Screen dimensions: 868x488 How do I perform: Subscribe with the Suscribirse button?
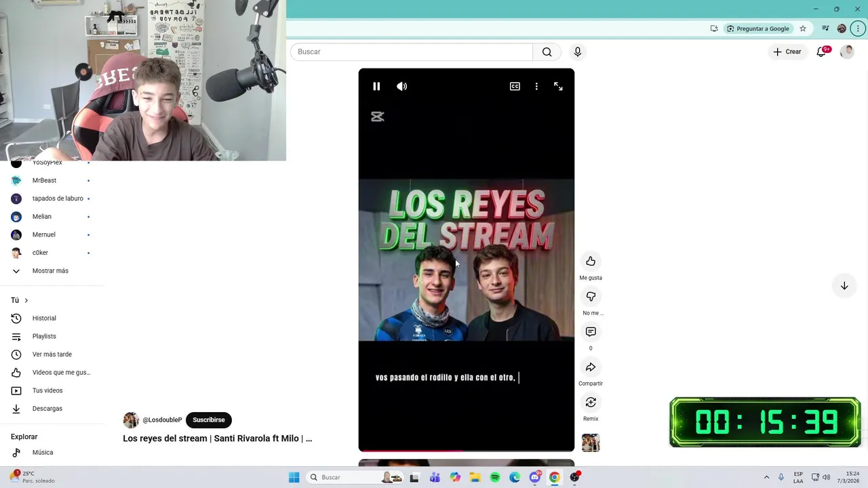[209, 420]
